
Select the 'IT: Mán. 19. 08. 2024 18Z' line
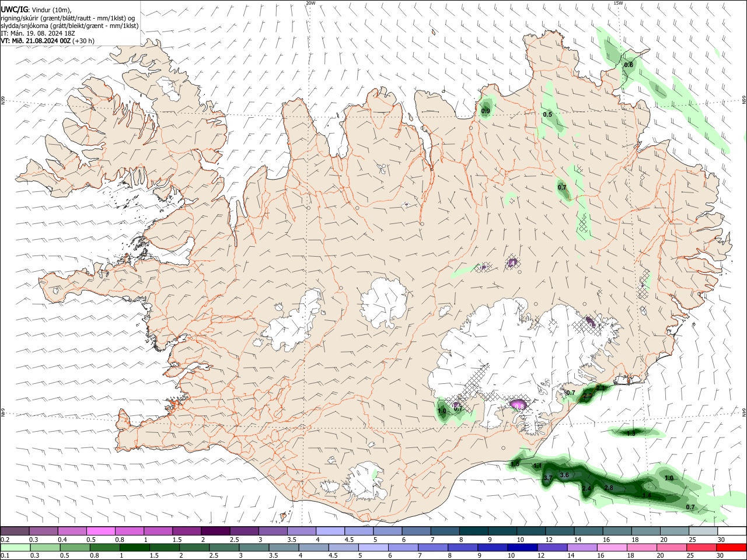[38, 33]
